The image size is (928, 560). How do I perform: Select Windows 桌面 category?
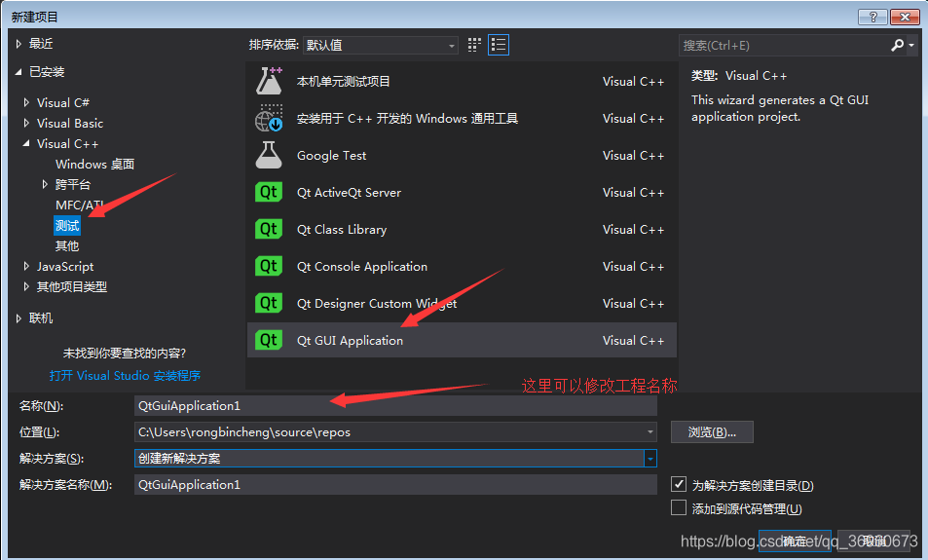pos(94,164)
